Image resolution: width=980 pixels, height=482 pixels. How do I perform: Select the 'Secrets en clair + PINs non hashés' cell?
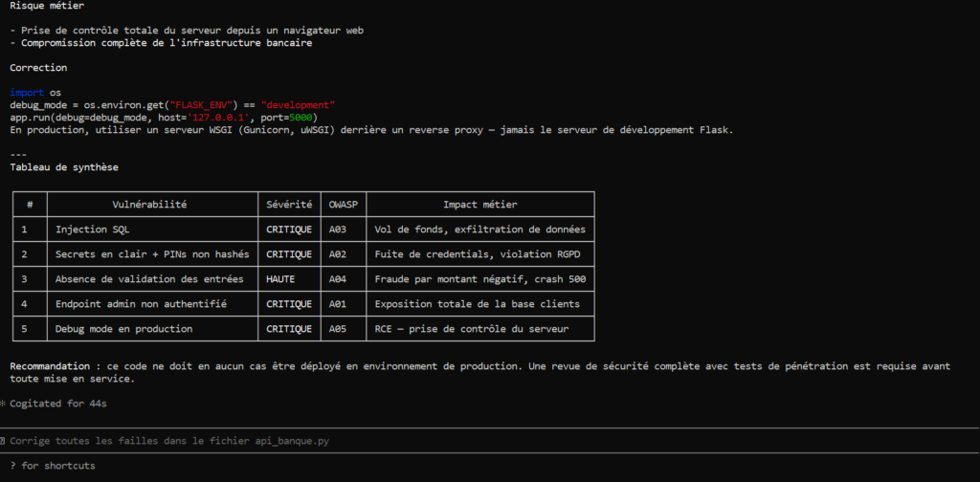pos(152,254)
